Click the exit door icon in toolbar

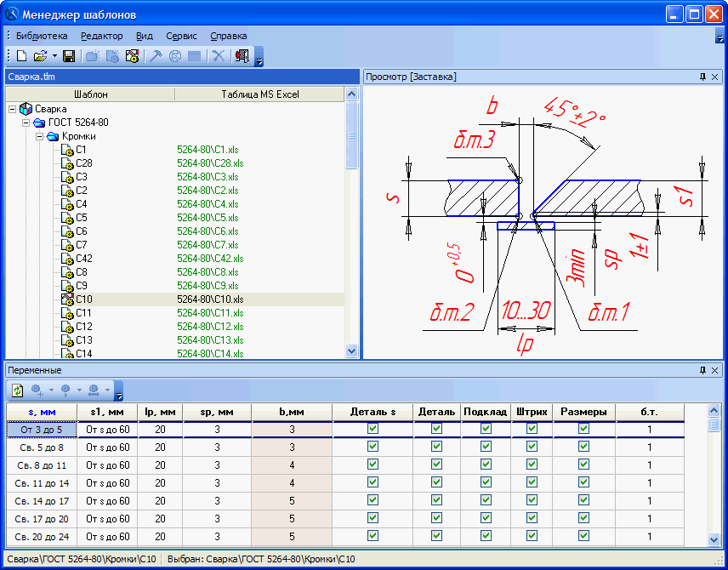pyautogui.click(x=242, y=56)
